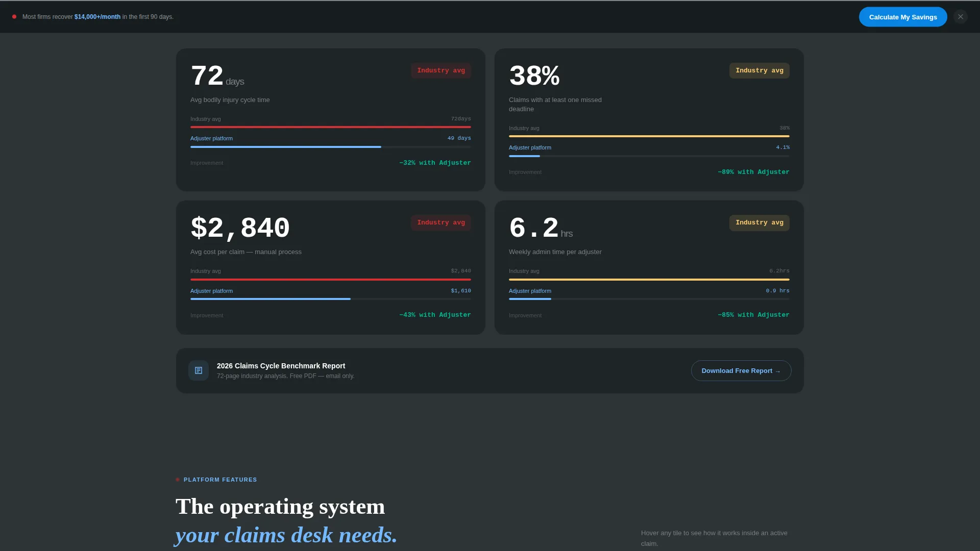This screenshot has width=980, height=551.
Task: Click the −32% with Adjuster improvement text
Action: tap(435, 163)
